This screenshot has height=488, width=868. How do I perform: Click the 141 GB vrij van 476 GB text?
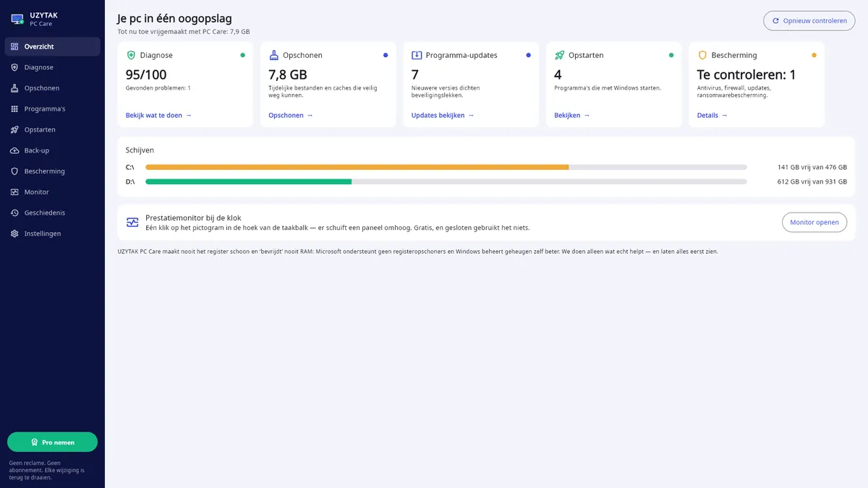tap(812, 167)
